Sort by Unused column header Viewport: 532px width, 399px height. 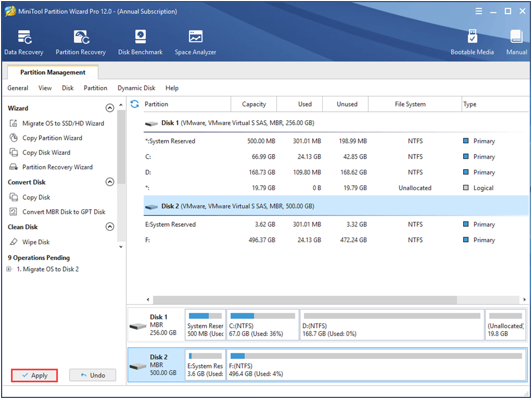click(x=345, y=104)
